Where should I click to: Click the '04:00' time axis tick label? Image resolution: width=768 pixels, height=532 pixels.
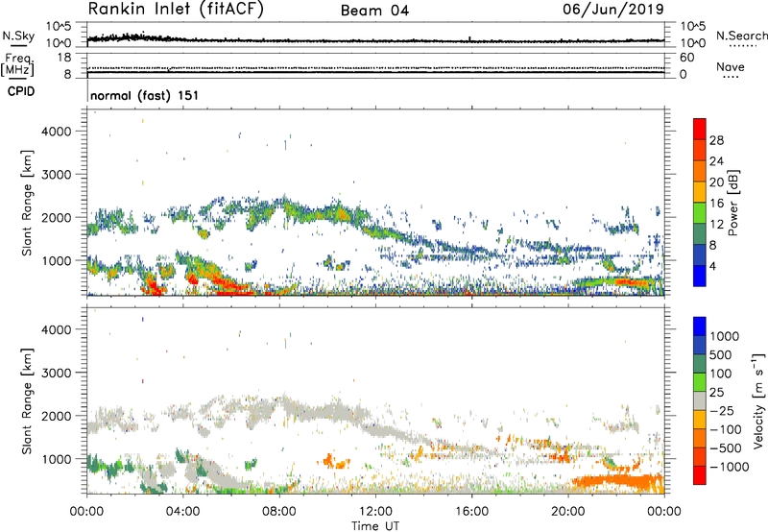click(182, 512)
